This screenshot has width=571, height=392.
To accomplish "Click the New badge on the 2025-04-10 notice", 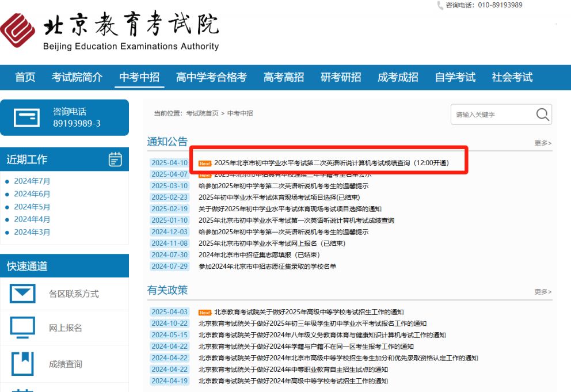I will pos(205,163).
